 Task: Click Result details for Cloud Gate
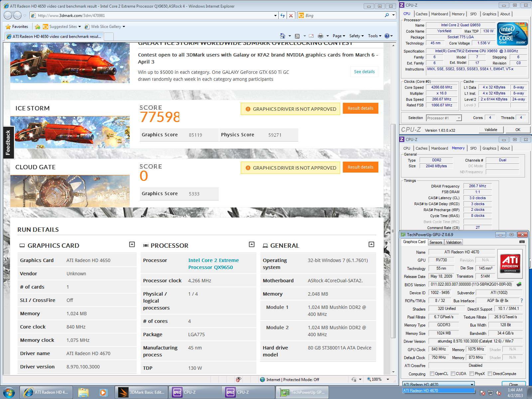coord(360,167)
